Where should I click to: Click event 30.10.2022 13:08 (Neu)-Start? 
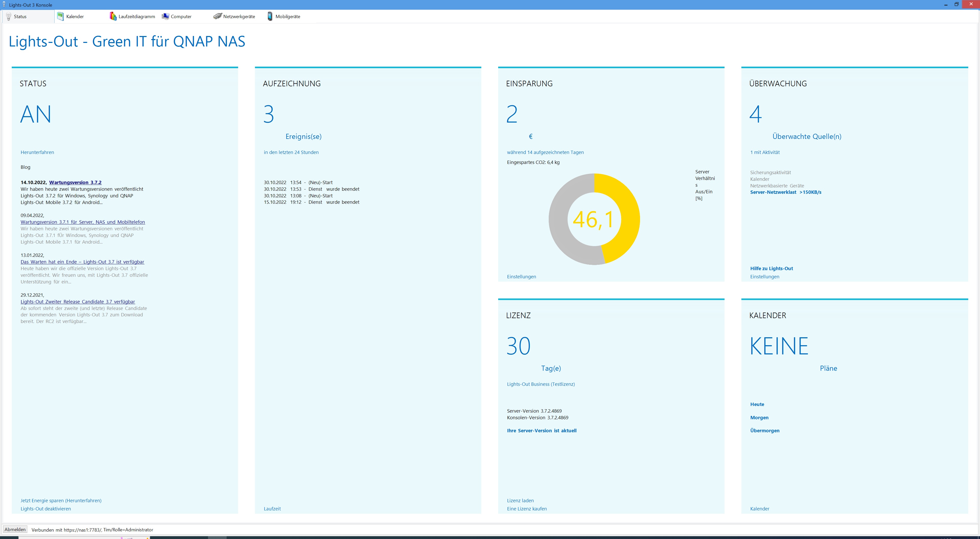298,196
